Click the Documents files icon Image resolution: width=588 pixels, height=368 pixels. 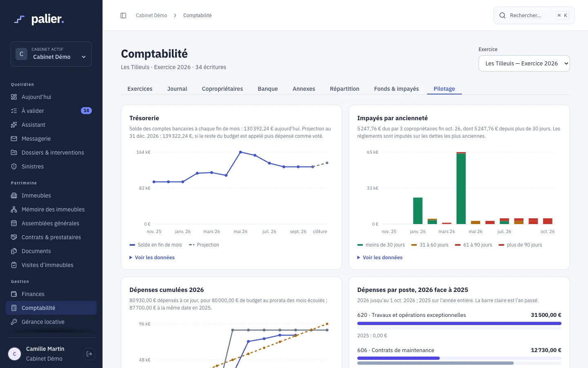click(x=14, y=251)
